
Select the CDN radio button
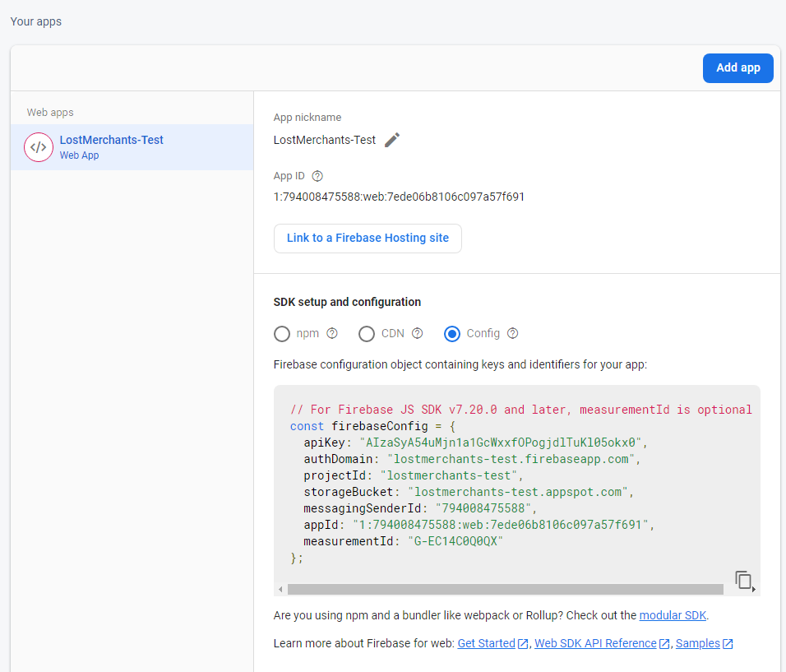coord(367,333)
